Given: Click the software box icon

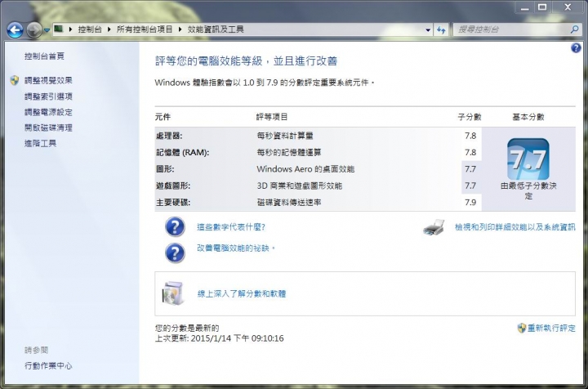Looking at the screenshot, I should [173, 293].
